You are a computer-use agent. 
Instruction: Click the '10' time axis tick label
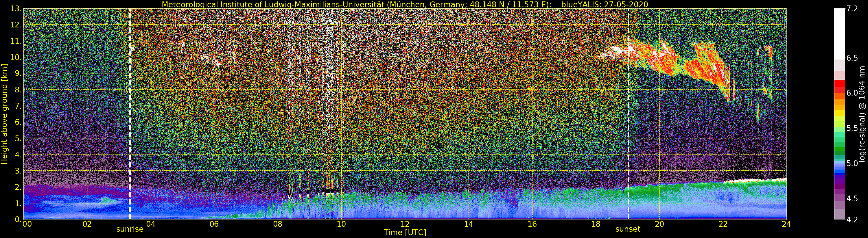click(x=341, y=224)
